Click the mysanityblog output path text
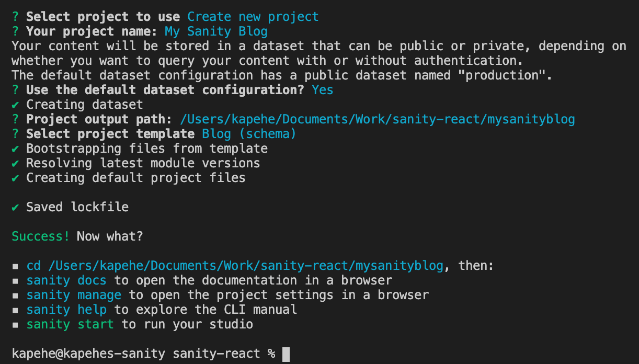 [x=376, y=119]
